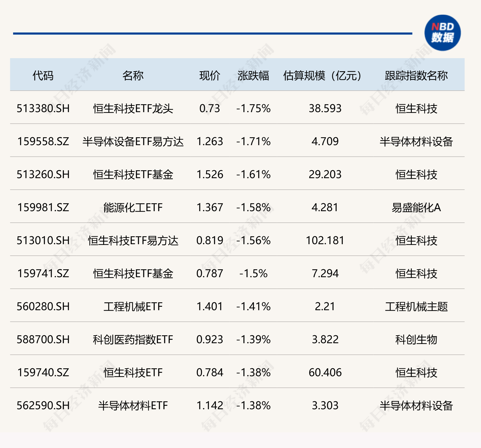Image resolution: width=481 pixels, height=448 pixels.
Task: Select the 名称 column header
Action: [133, 76]
